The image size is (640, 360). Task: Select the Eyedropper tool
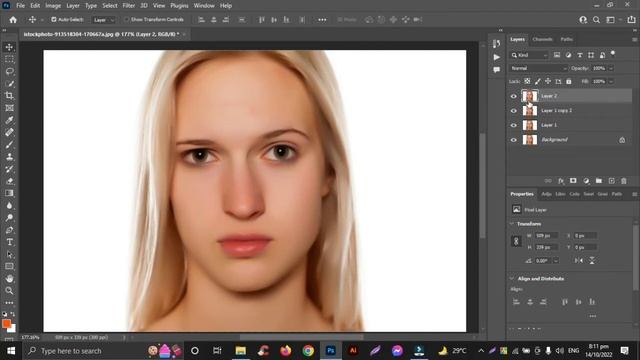tap(9, 120)
